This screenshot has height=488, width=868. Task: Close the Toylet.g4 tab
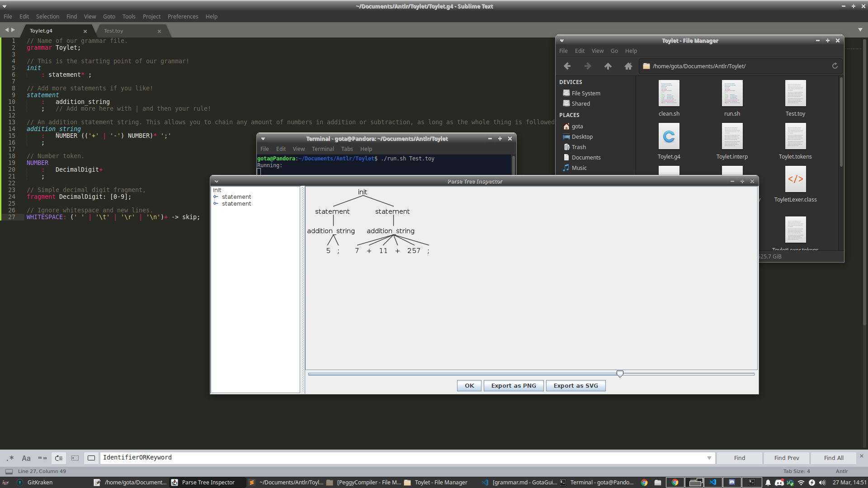click(x=85, y=31)
